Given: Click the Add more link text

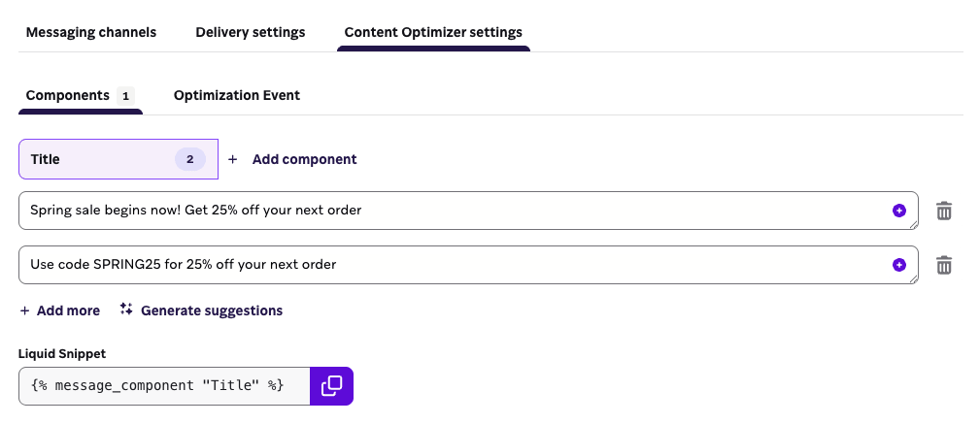Looking at the screenshot, I should click(x=68, y=310).
